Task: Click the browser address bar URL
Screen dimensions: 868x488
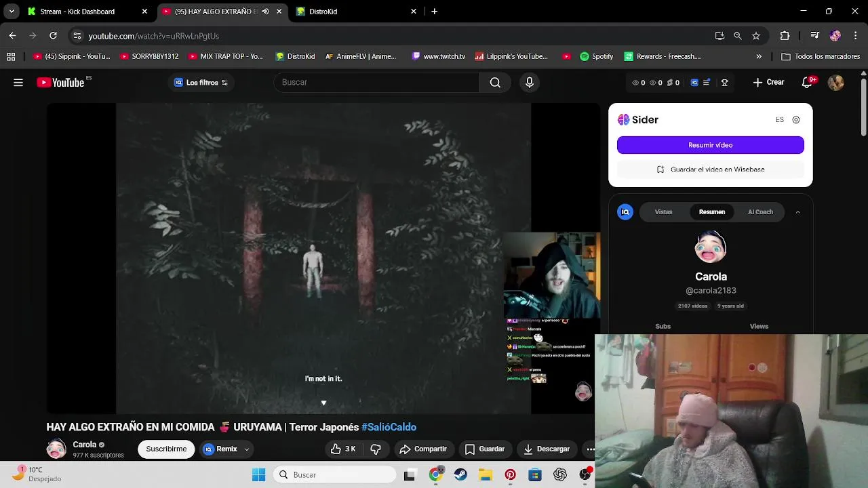Action: (x=153, y=36)
